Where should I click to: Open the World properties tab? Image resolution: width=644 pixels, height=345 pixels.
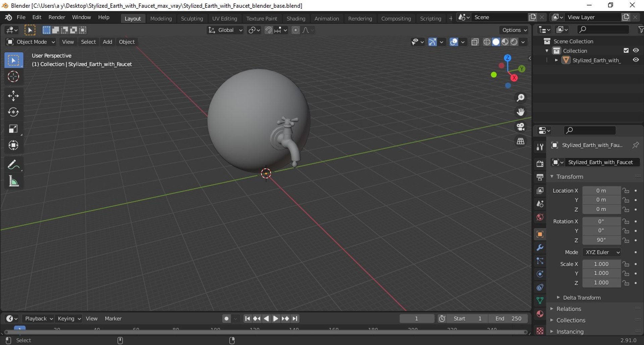point(540,217)
